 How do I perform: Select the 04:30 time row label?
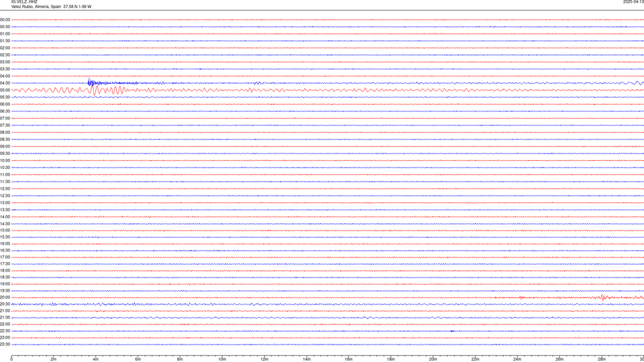[5, 83]
